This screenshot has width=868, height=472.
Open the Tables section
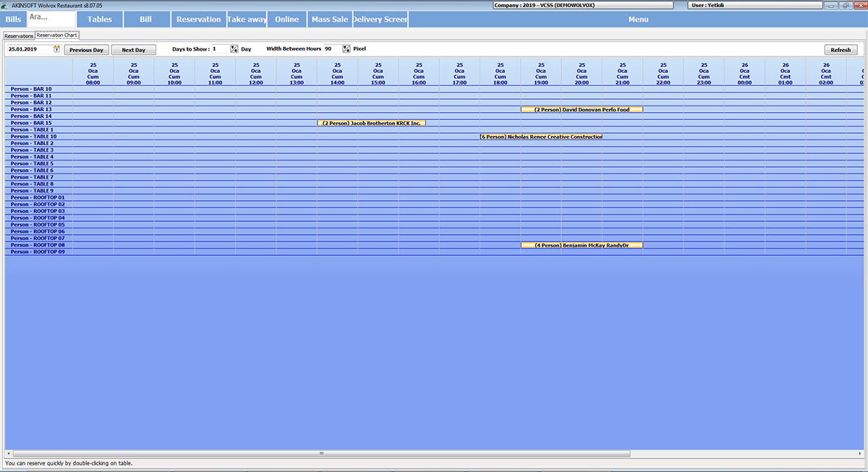100,20
